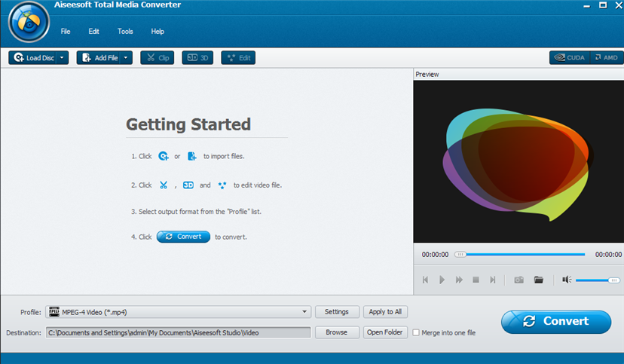Click the Apply to All button
624x364 pixels.
click(x=385, y=312)
